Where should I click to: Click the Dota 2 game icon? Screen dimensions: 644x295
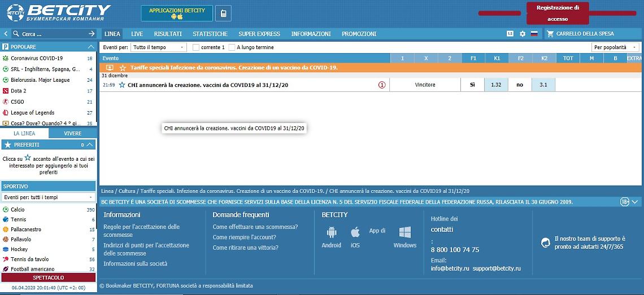[x=5, y=91]
